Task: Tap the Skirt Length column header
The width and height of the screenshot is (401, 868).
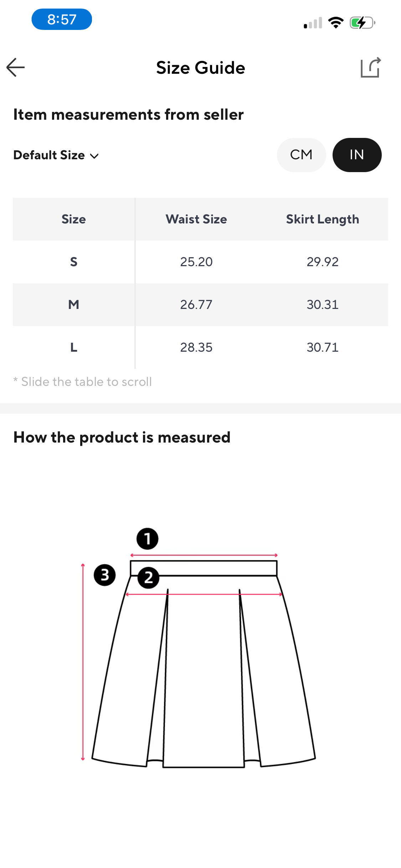Action: click(322, 219)
